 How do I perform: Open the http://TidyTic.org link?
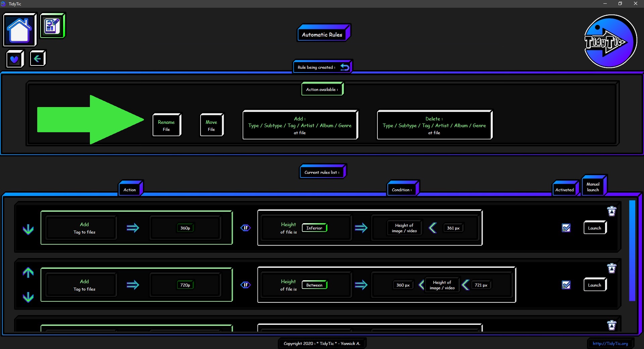pos(610,343)
